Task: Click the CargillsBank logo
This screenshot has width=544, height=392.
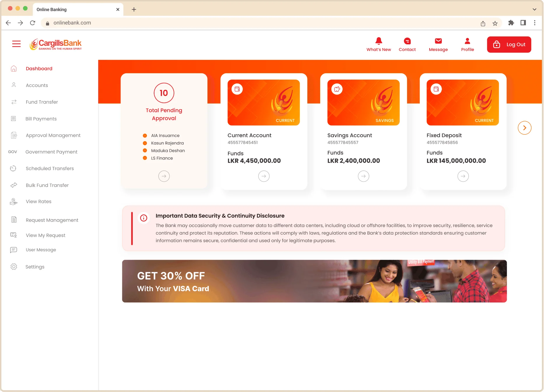Action: point(55,44)
